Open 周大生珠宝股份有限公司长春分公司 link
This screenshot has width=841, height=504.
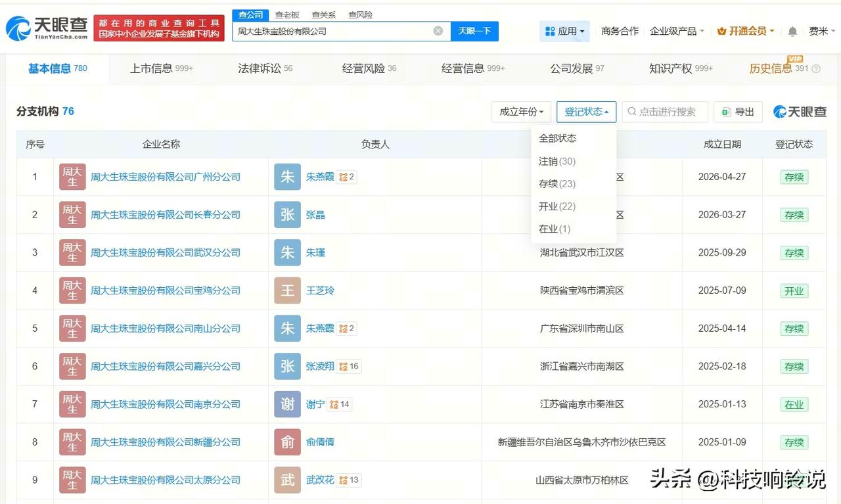tap(166, 215)
